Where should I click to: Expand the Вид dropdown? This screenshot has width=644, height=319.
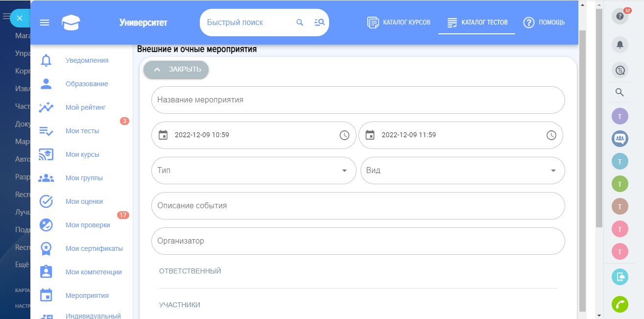pyautogui.click(x=462, y=171)
